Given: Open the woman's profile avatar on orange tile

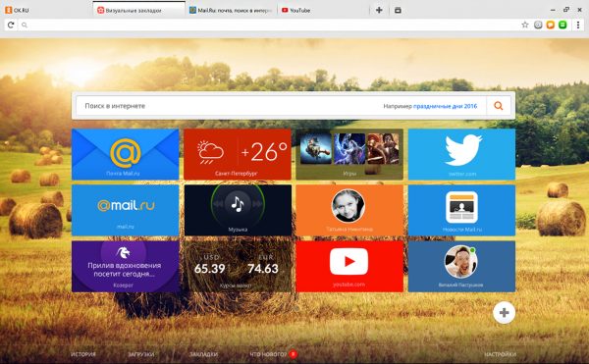Looking at the screenshot, I should click(348, 206).
